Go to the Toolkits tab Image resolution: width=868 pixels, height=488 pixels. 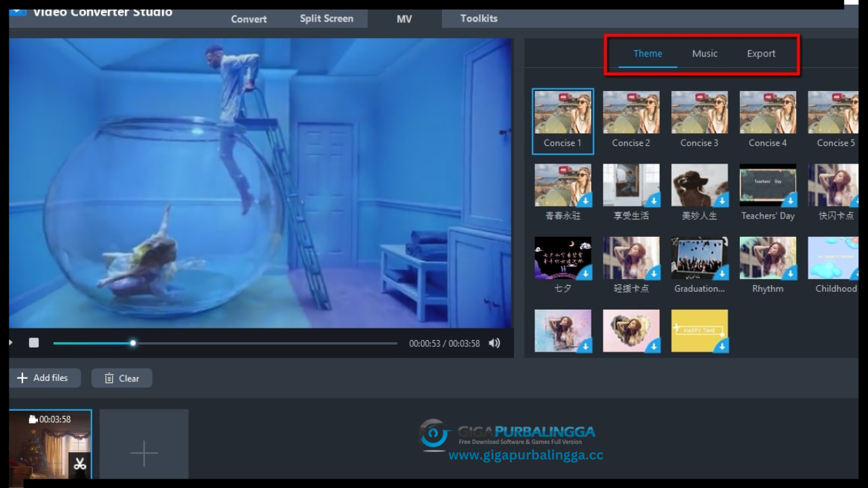(x=479, y=18)
